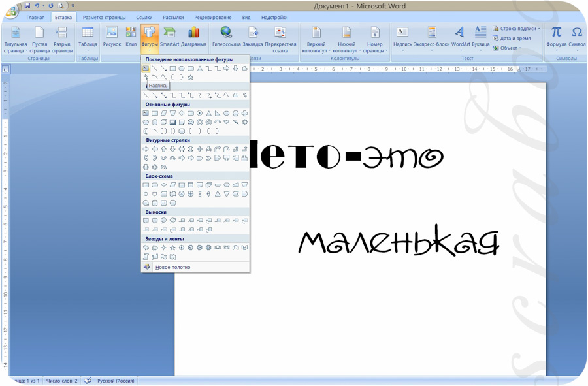Expand Нижний колонтитул footer dropdown
Screen dimensions: 588x386
pyautogui.click(x=346, y=39)
